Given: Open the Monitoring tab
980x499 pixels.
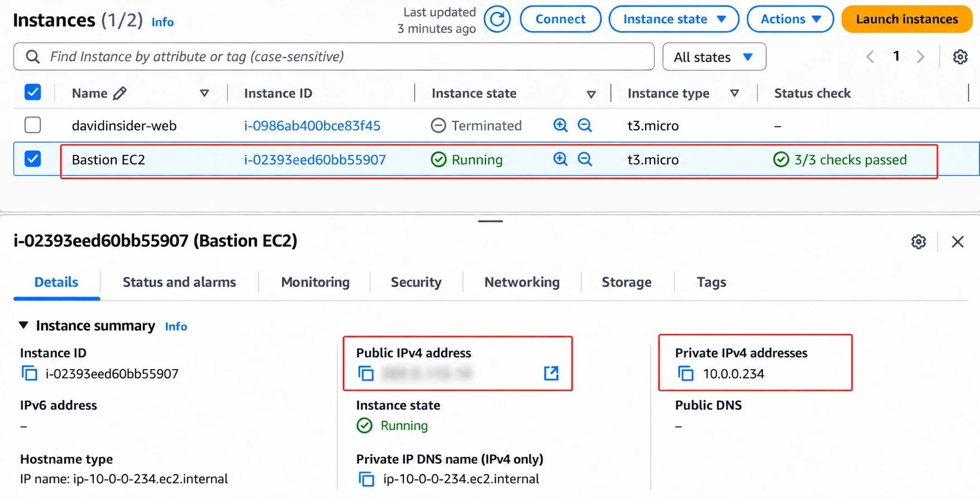Looking at the screenshot, I should [315, 282].
